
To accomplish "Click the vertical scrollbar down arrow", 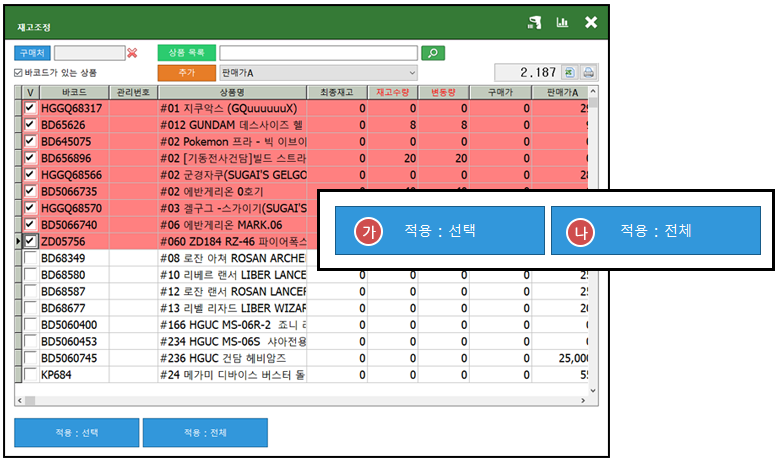I will click(593, 390).
